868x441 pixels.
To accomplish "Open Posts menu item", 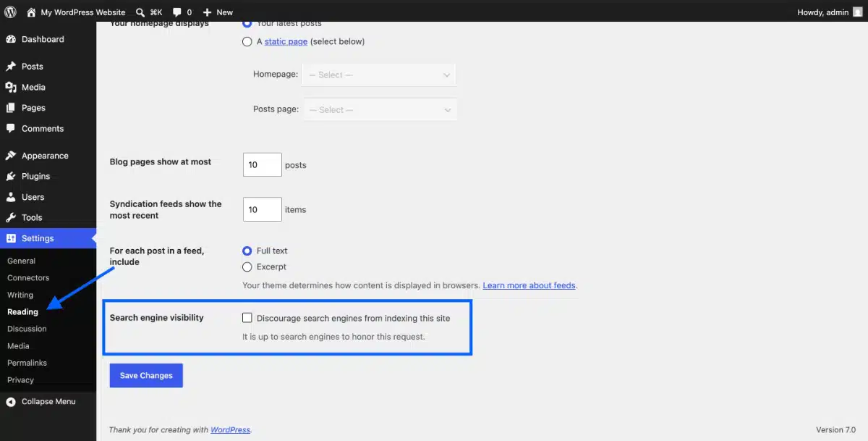I will click(x=48, y=66).
